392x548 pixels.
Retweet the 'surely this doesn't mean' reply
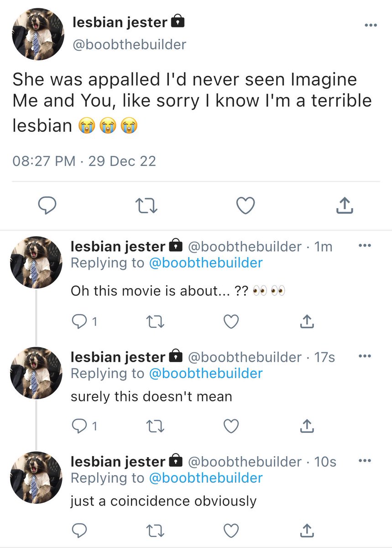coord(157,426)
